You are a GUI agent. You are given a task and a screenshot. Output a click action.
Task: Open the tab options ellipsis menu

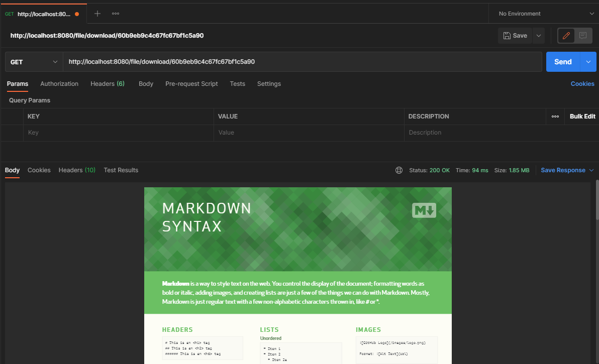[x=116, y=14]
